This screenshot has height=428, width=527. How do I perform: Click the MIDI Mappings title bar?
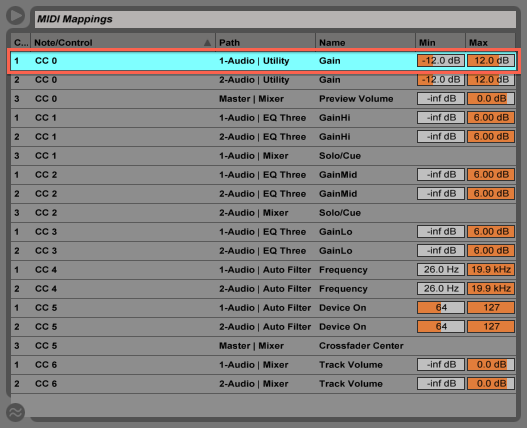275,19
